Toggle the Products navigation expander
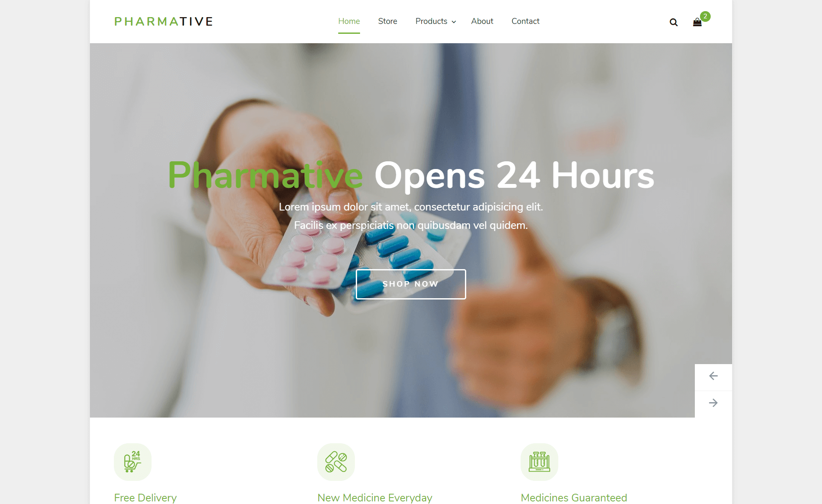The height and width of the screenshot is (504, 822). [x=456, y=22]
